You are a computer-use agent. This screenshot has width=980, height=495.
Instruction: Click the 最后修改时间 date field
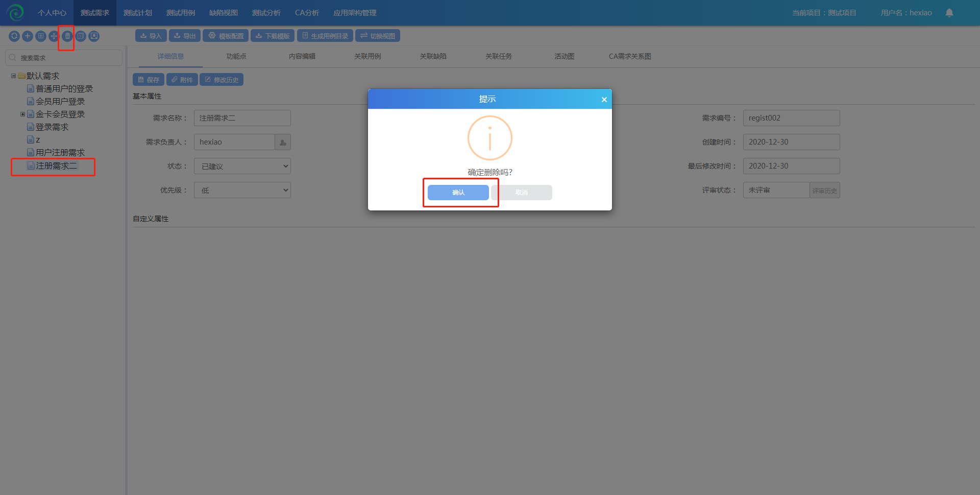pos(792,166)
